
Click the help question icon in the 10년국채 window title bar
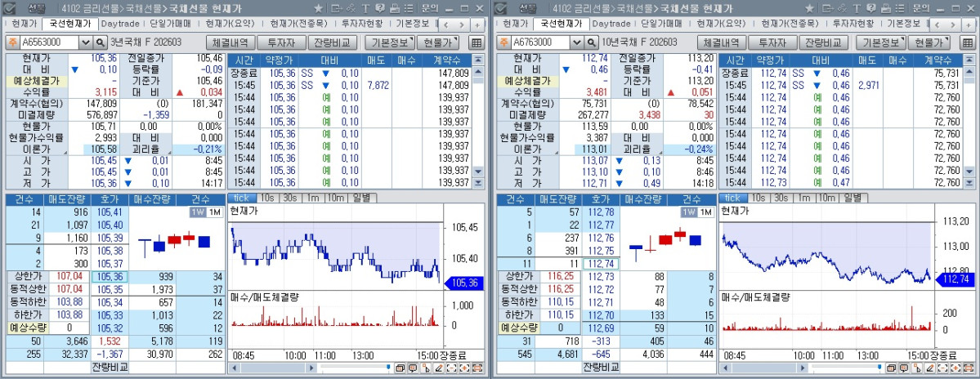point(870,8)
